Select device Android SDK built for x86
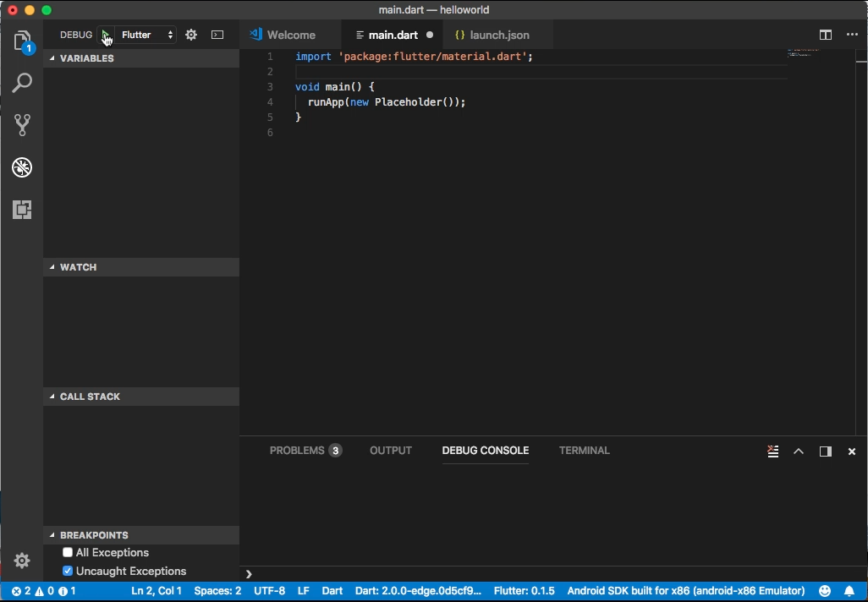The image size is (868, 602). [x=686, y=591]
